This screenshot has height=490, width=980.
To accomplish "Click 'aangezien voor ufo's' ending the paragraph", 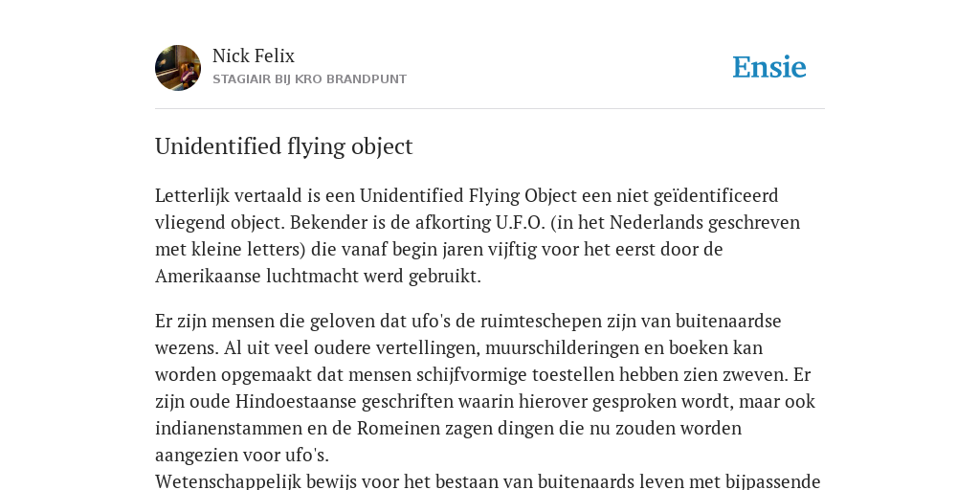I will point(242,455).
